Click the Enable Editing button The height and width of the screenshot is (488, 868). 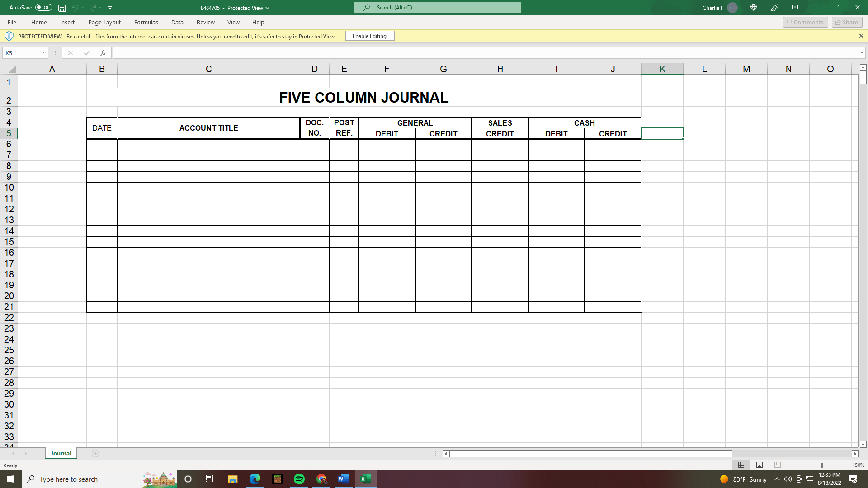click(369, 36)
